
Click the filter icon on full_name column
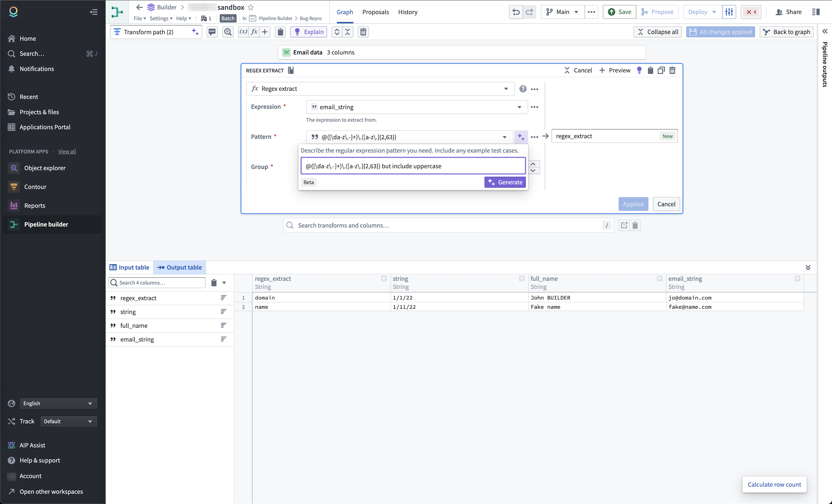[660, 278]
